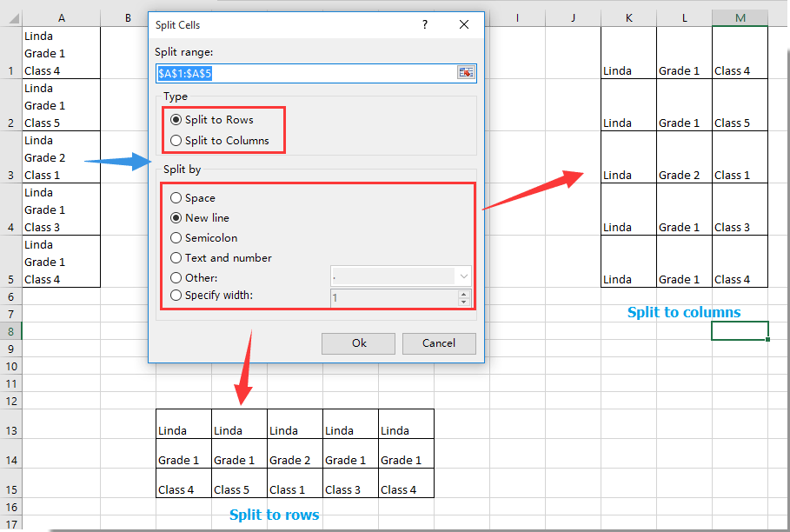The width and height of the screenshot is (790, 532).
Task: Click the cell labeled Split to rows
Action: (x=274, y=515)
